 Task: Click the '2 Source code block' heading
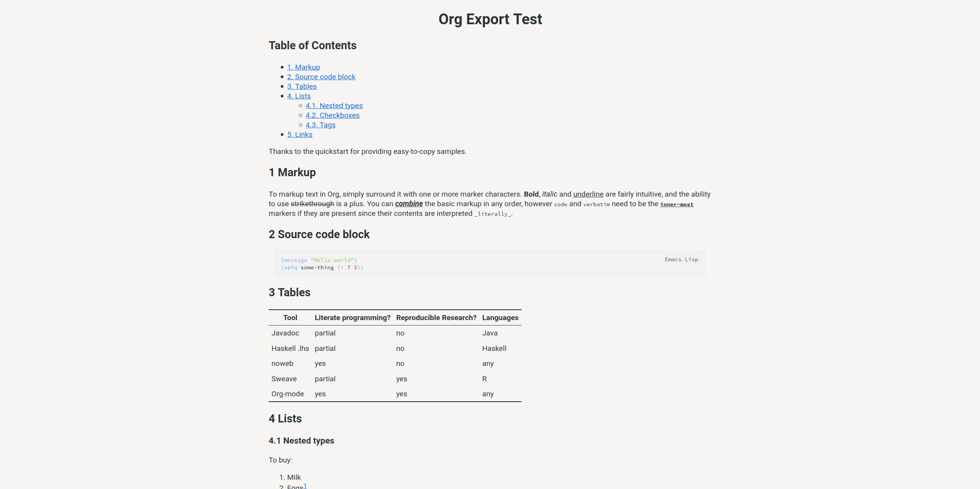pyautogui.click(x=319, y=234)
